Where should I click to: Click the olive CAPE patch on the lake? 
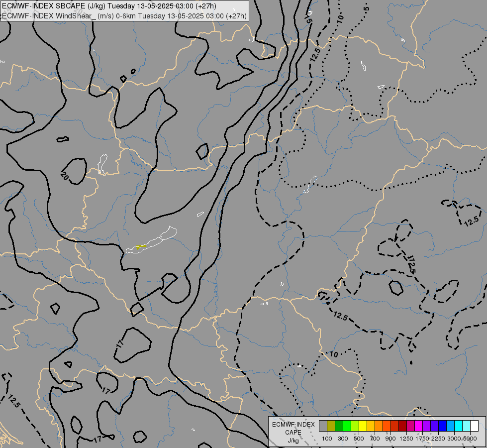[x=141, y=247]
